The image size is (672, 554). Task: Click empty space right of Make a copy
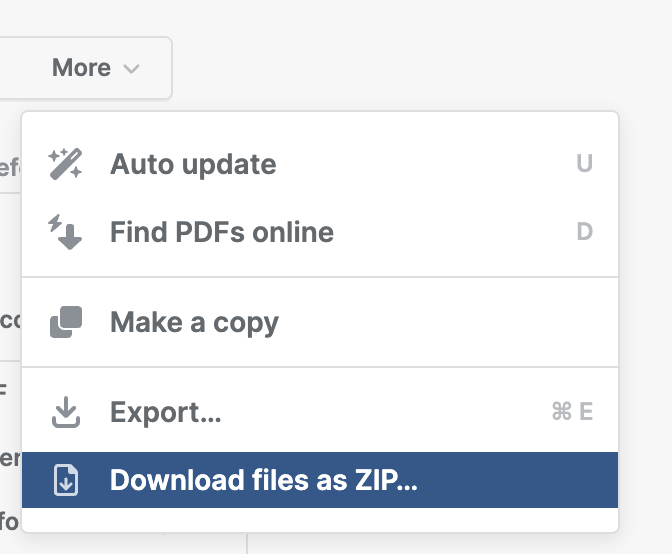(450, 322)
